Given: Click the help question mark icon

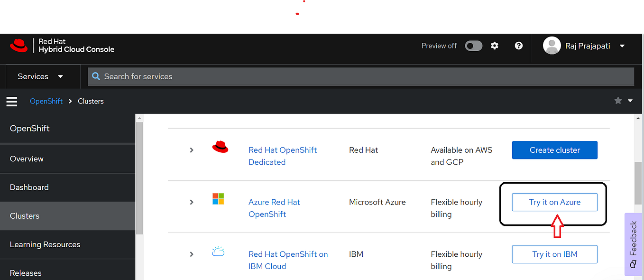Looking at the screenshot, I should coord(518,46).
